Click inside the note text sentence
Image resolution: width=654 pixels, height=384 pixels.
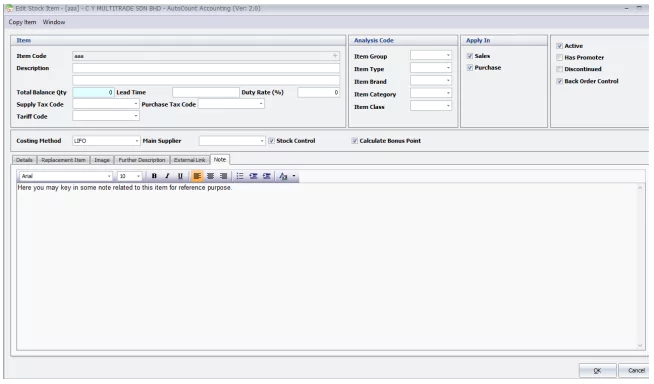pos(124,188)
